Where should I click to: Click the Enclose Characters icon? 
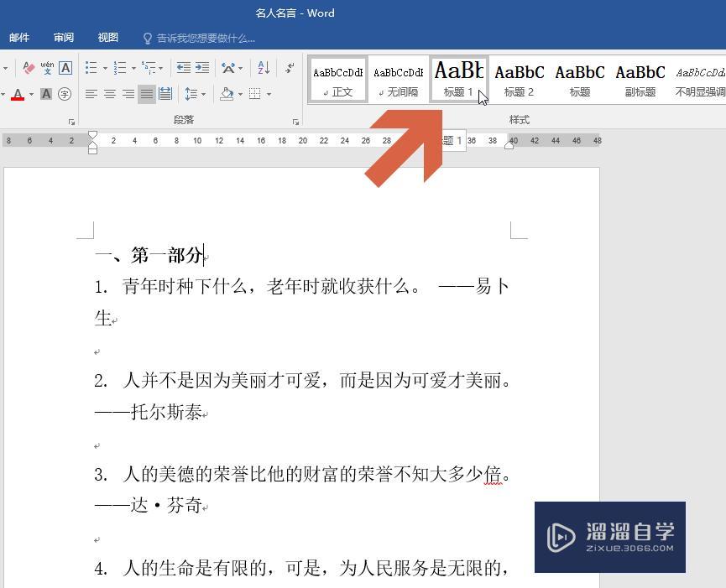pyautogui.click(x=65, y=94)
